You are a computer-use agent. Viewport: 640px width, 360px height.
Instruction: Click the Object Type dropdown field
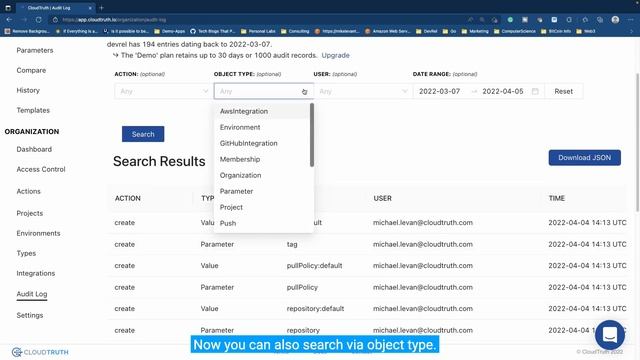pos(264,91)
